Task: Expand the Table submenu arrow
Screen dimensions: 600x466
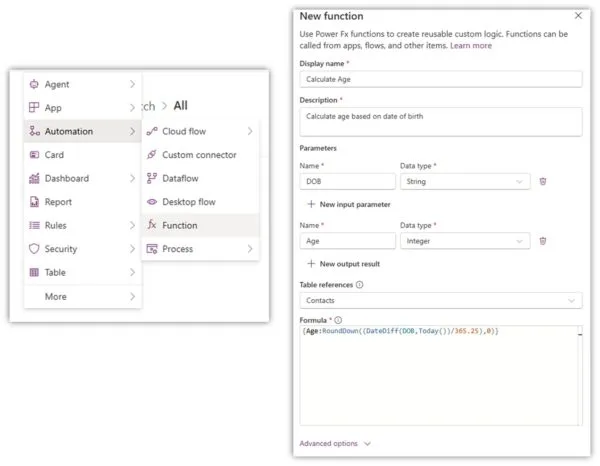Action: click(x=132, y=272)
